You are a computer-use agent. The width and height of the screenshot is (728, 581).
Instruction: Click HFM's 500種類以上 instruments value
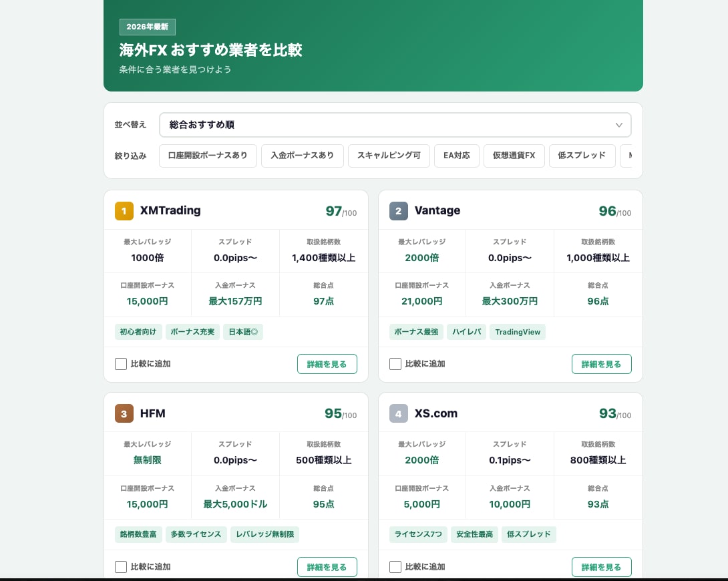pos(324,460)
